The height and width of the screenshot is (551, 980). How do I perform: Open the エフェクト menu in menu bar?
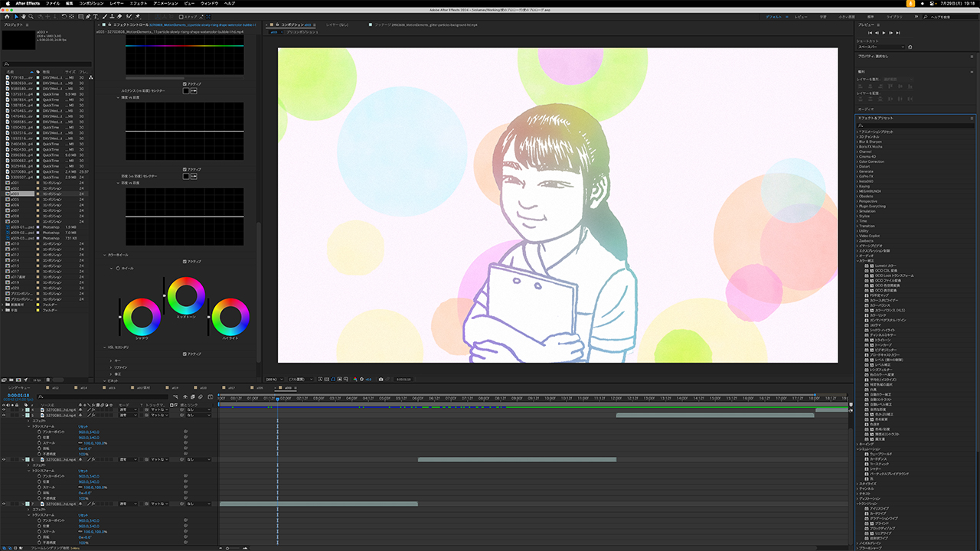pos(138,4)
